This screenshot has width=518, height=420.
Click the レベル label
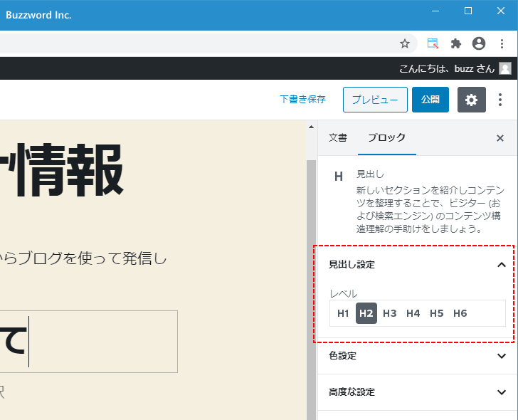point(344,293)
